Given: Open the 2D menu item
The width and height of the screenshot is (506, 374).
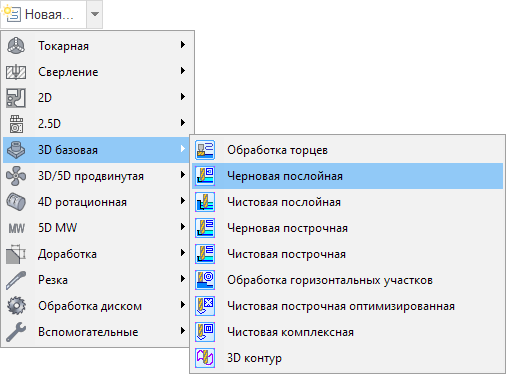Looking at the screenshot, I should pos(97,98).
